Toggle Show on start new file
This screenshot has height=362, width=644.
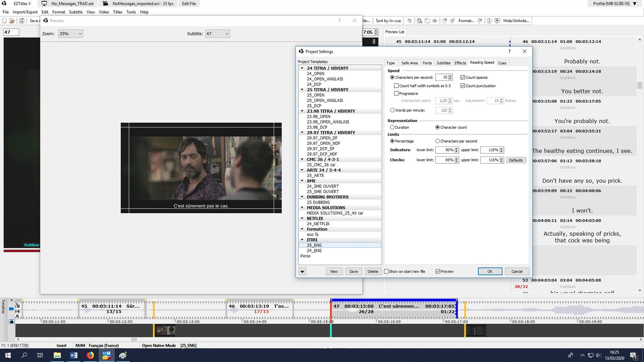point(386,271)
